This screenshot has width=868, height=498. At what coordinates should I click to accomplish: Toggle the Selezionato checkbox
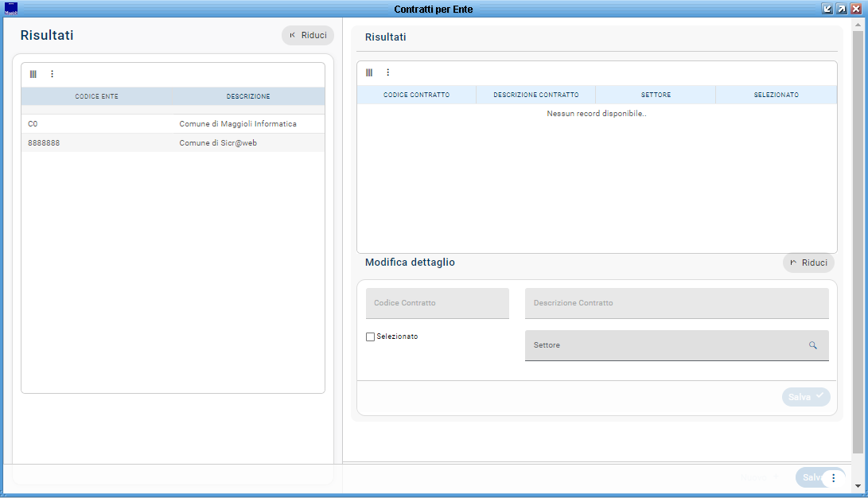click(370, 337)
